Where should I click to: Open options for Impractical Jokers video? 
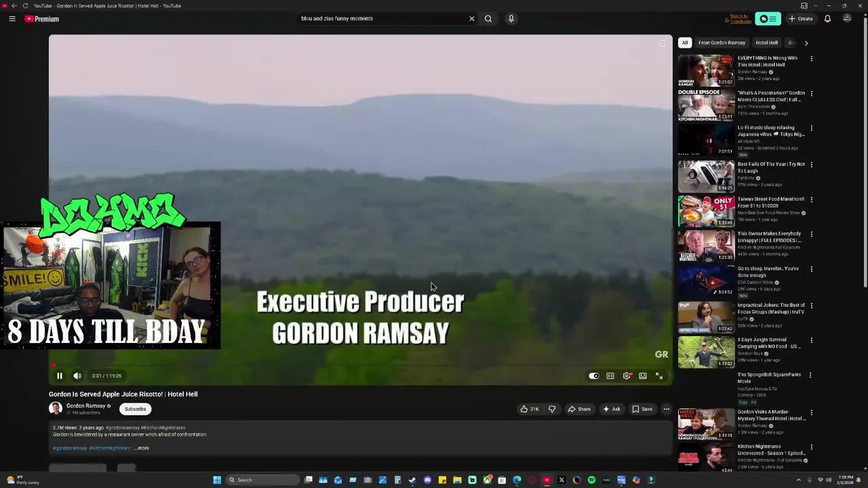(812, 306)
